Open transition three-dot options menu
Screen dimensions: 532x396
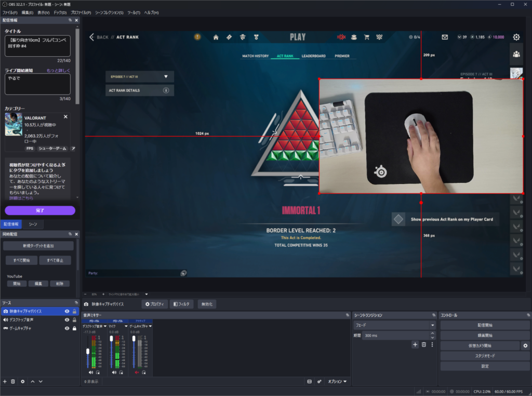click(x=432, y=345)
